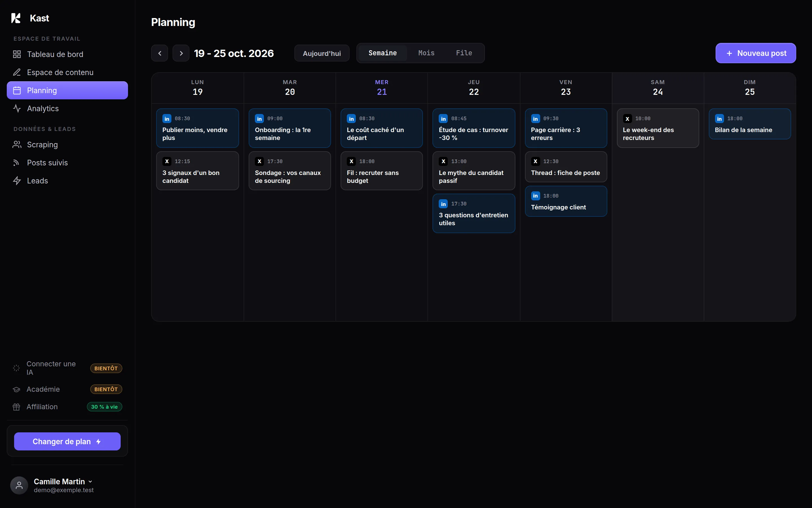Open Espace de contenu in sidebar
The width and height of the screenshot is (812, 508).
67,72
